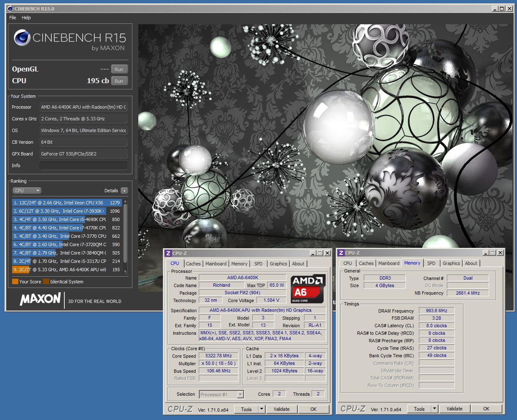Expand Tools dropdown arrow in left CPU-Z
Image resolution: width=517 pixels, height=420 pixels.
point(262,409)
